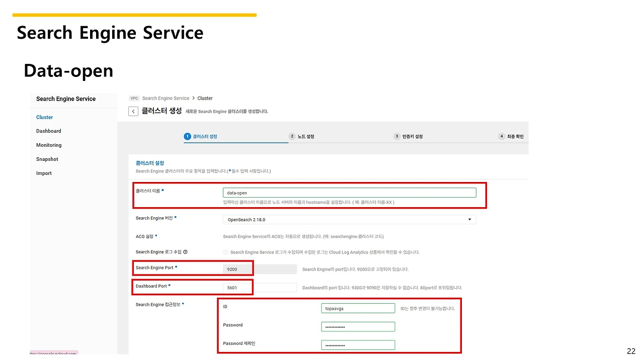The image size is (644, 362).
Task: Click the VPC badge in the breadcrumb
Action: click(134, 99)
